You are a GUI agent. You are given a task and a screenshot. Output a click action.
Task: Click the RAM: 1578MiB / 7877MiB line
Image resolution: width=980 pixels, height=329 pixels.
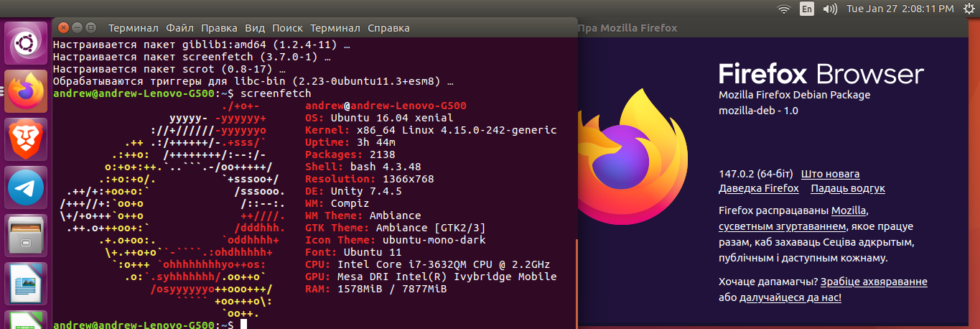pos(376,289)
